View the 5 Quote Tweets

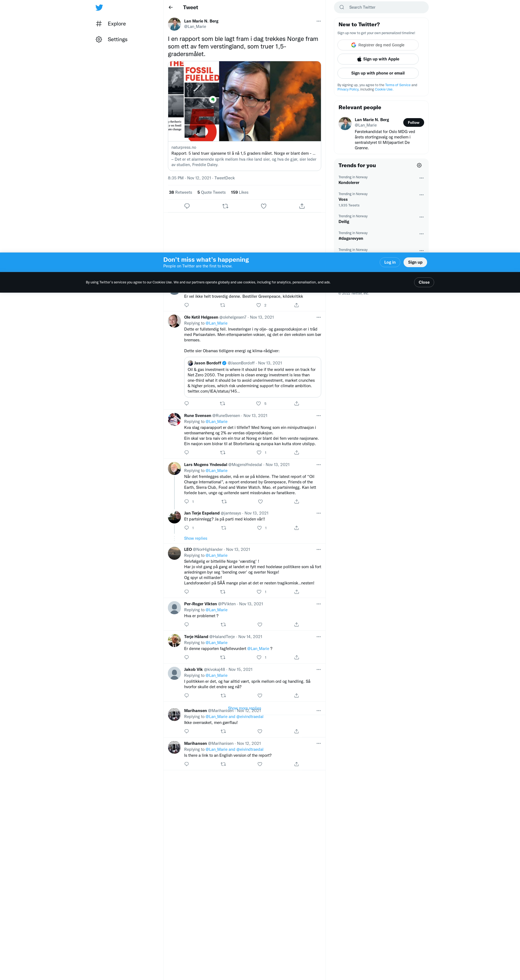(x=212, y=192)
